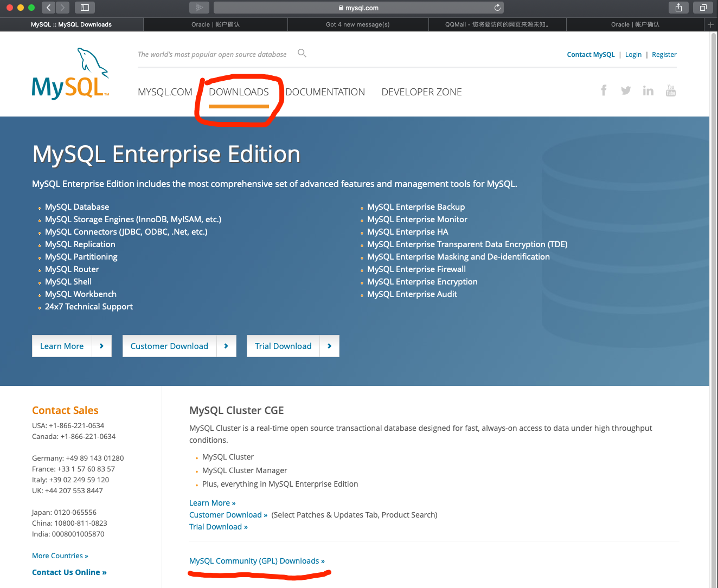Click 'MySQL Enterprise Encryption' list item

tap(422, 282)
